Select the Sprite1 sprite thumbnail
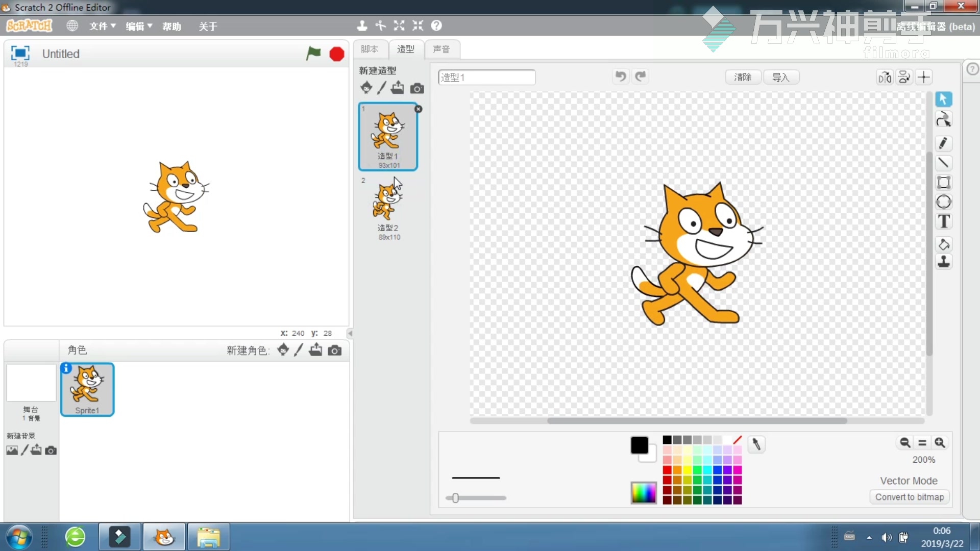Image resolution: width=980 pixels, height=551 pixels. (87, 389)
